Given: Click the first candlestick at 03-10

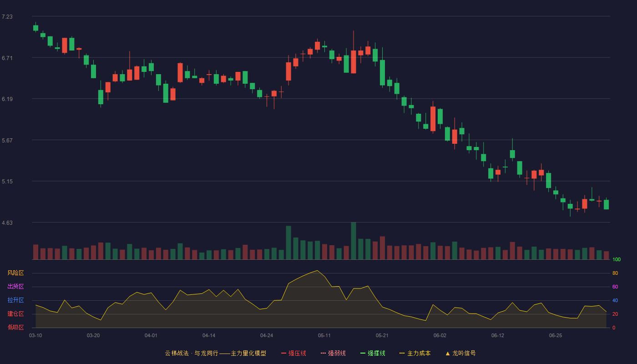Looking at the screenshot, I should click(x=35, y=27).
